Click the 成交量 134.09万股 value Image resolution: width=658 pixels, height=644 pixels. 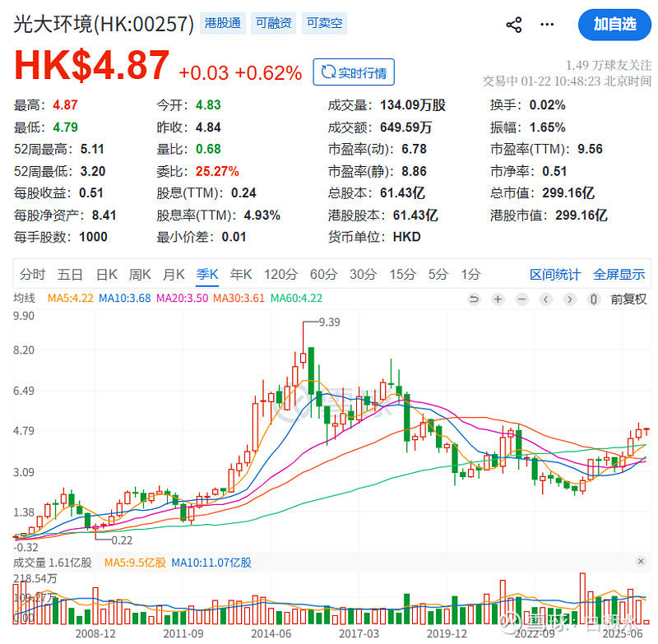[x=413, y=105]
